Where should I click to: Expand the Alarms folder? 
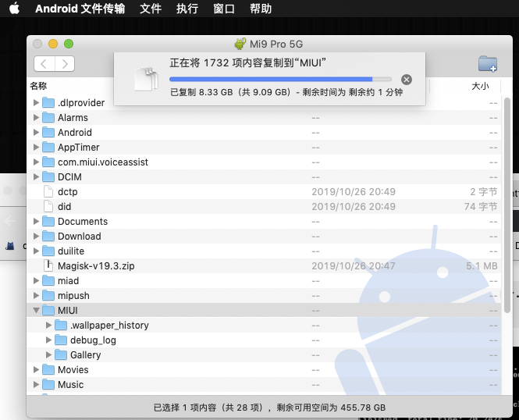[36, 118]
